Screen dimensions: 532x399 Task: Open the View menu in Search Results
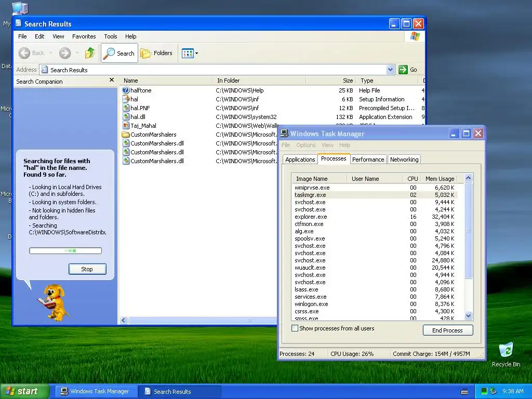(x=58, y=36)
